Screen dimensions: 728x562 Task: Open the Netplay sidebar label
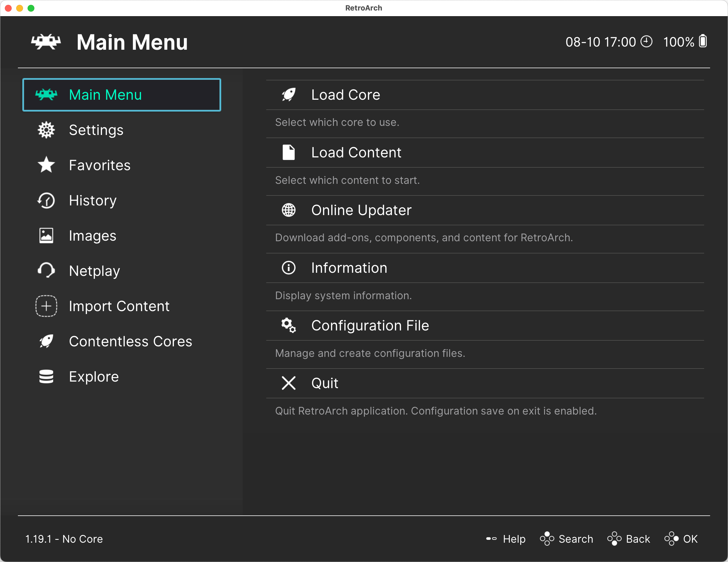(x=94, y=271)
